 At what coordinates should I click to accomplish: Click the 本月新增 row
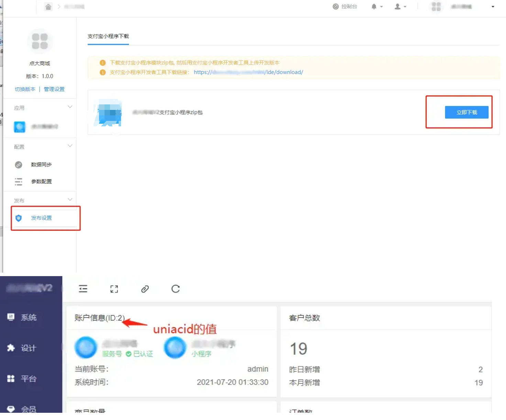coord(386,383)
